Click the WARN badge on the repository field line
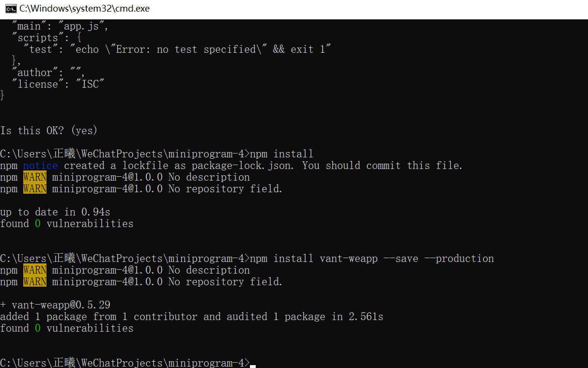 point(34,188)
